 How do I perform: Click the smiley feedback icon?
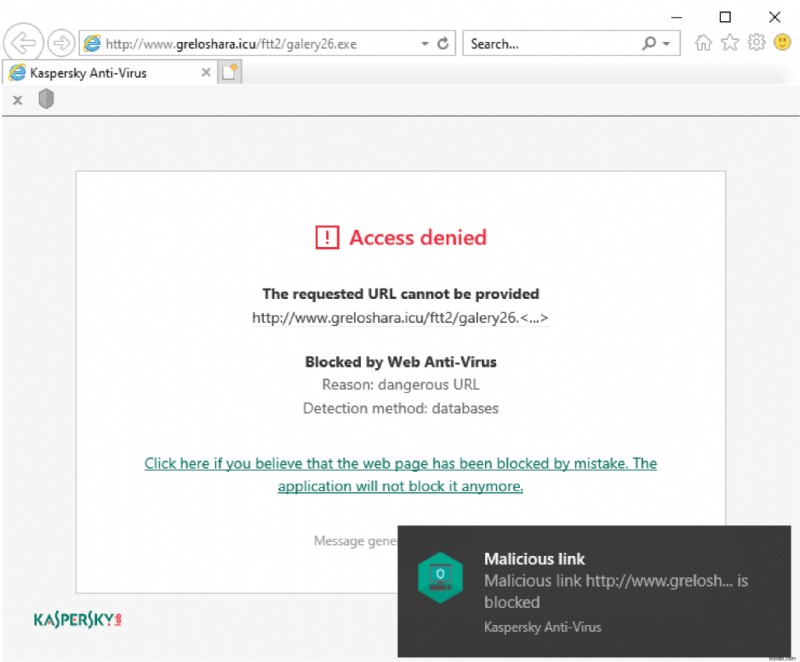781,42
